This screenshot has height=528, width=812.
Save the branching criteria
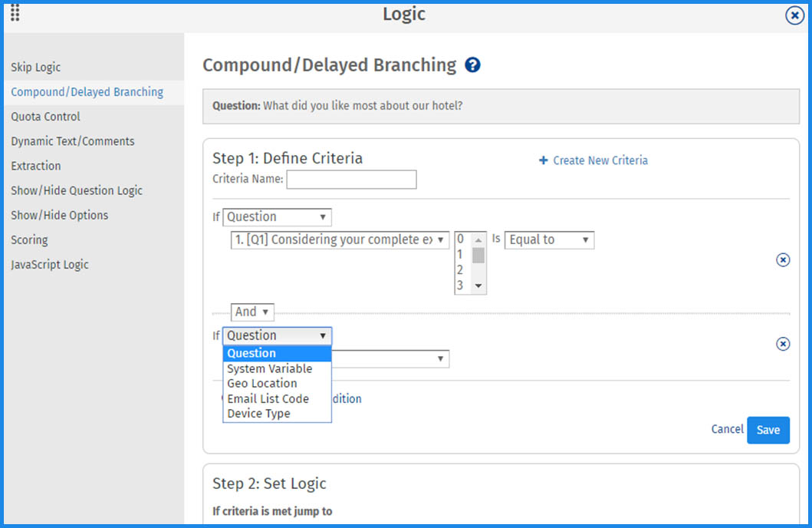click(768, 430)
